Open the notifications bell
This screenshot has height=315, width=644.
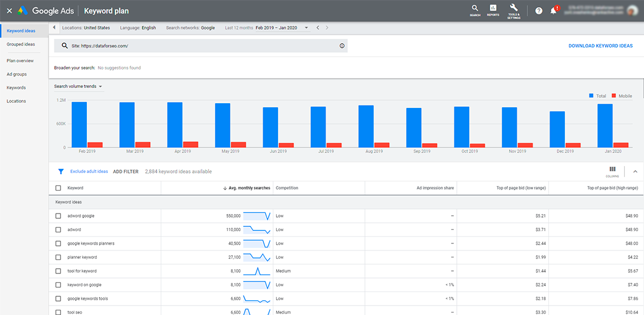click(554, 11)
